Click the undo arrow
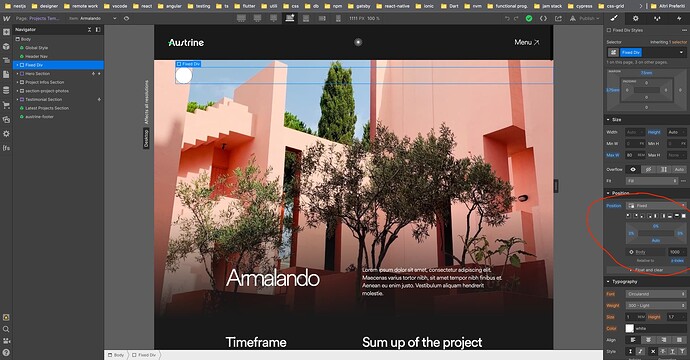 507,18
